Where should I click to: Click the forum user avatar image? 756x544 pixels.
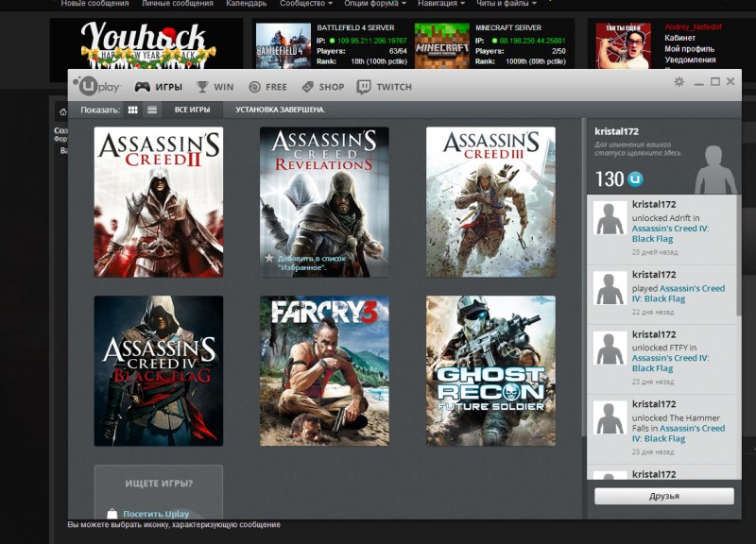tap(623, 45)
